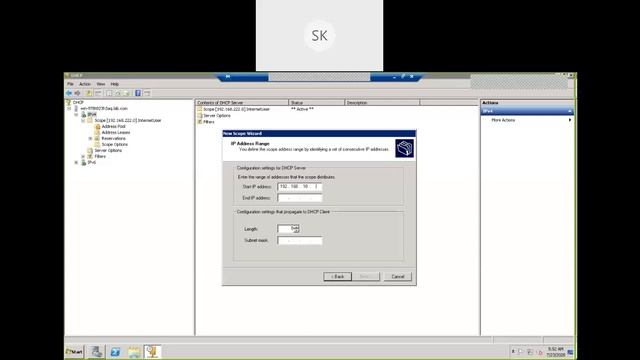Click the DHCP console taskbar icon

153,351
